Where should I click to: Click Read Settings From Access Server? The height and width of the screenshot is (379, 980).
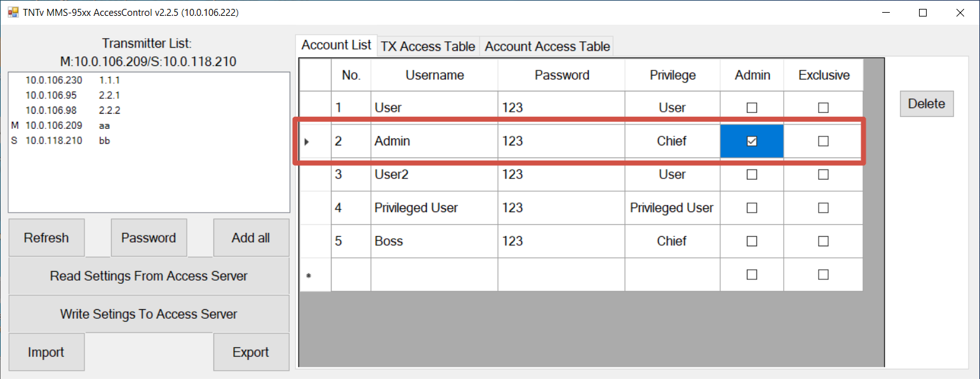pos(149,276)
